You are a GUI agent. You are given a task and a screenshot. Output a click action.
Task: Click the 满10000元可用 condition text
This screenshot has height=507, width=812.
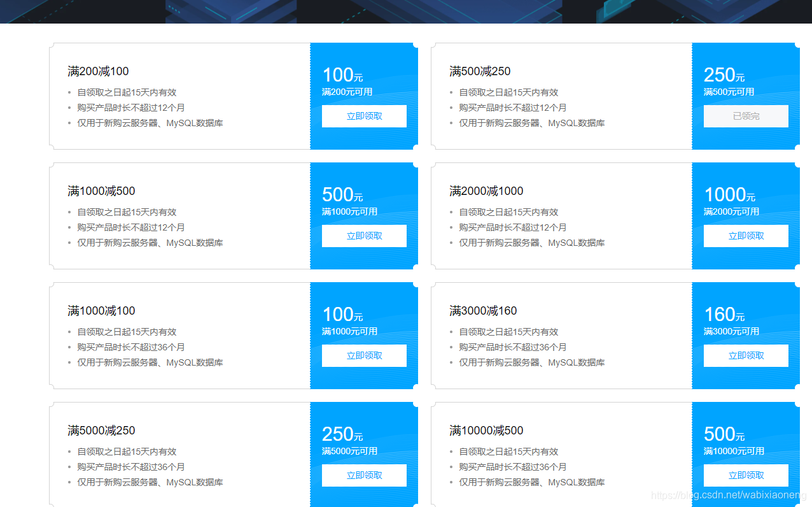[734, 451]
